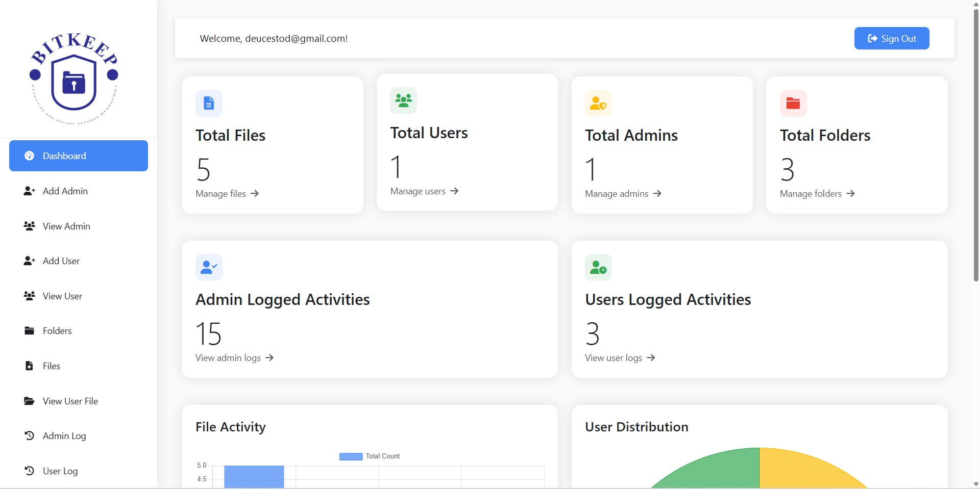Open the Folders page from the sidebar
Image resolution: width=980 pixels, height=489 pixels.
point(57,331)
